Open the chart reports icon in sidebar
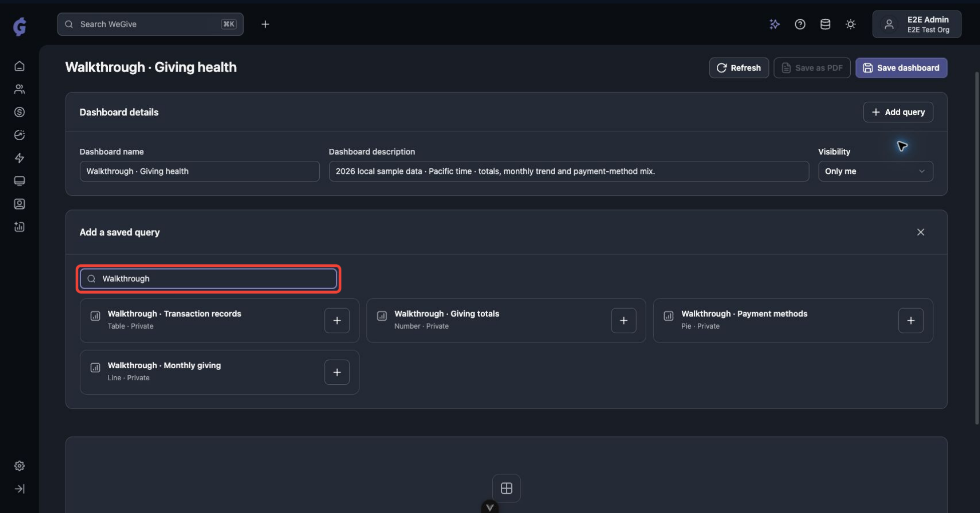 pos(20,227)
